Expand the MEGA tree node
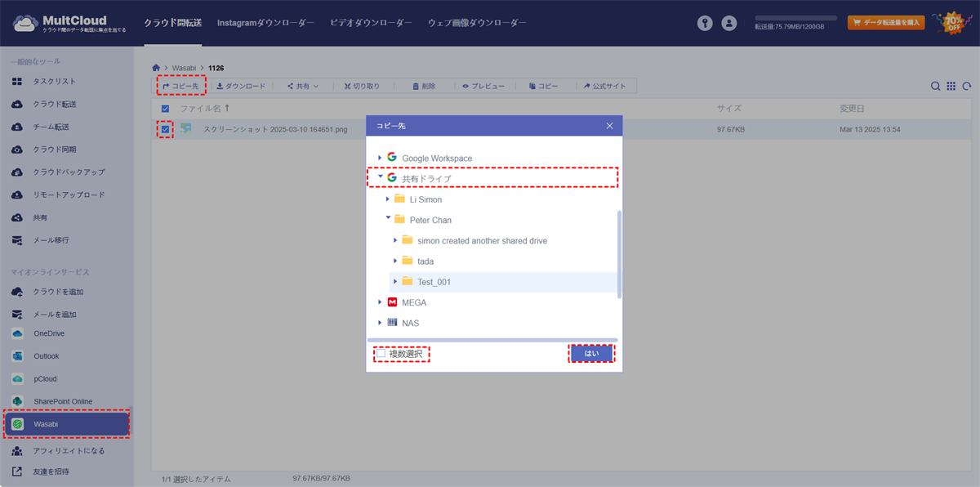Screen dimensions: 980x487 [380, 302]
